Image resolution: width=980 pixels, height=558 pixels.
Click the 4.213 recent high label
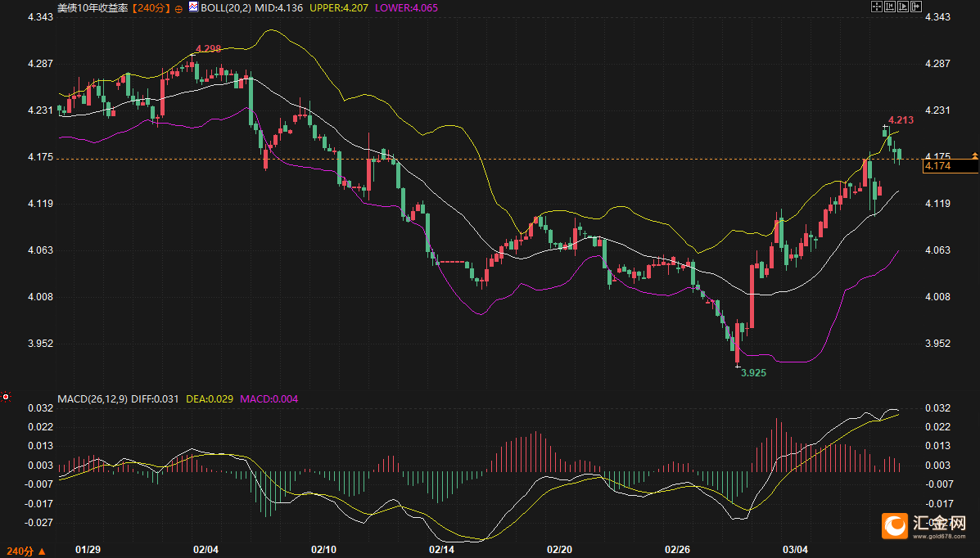[x=901, y=119]
